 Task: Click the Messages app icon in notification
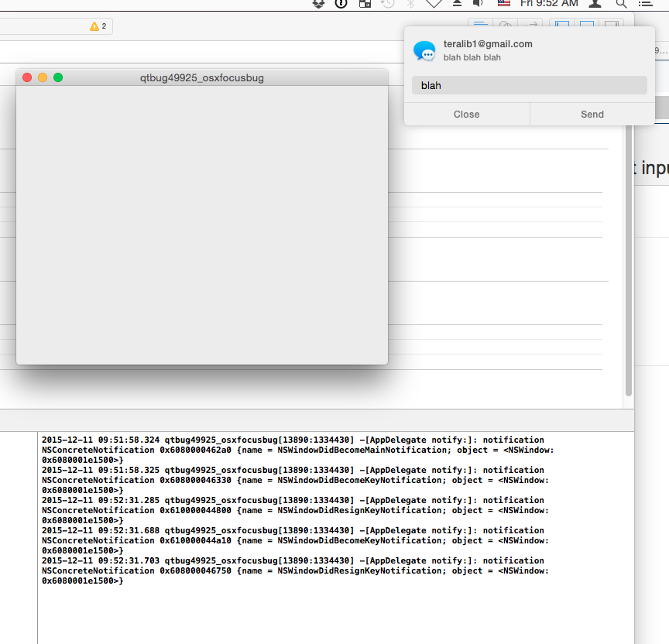point(424,51)
